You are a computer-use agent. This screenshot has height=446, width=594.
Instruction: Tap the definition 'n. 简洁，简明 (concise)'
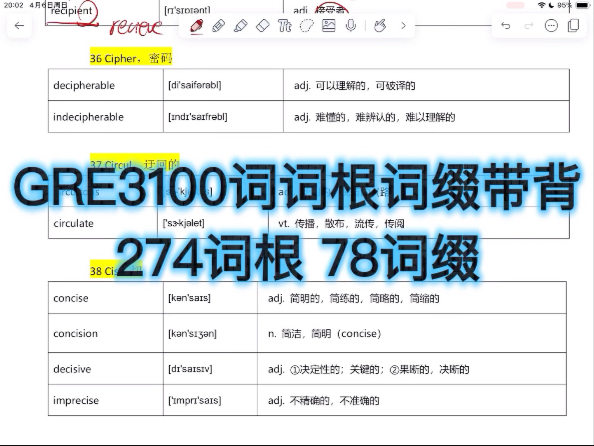pyautogui.click(x=324, y=334)
